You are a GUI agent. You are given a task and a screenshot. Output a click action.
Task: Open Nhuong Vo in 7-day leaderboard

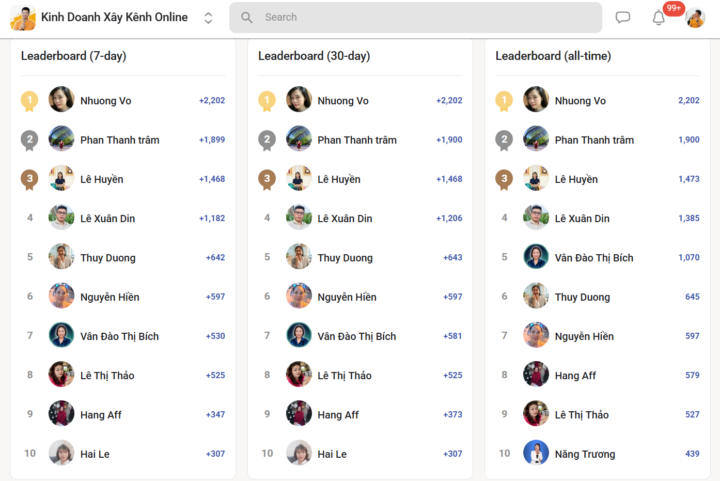click(106, 101)
